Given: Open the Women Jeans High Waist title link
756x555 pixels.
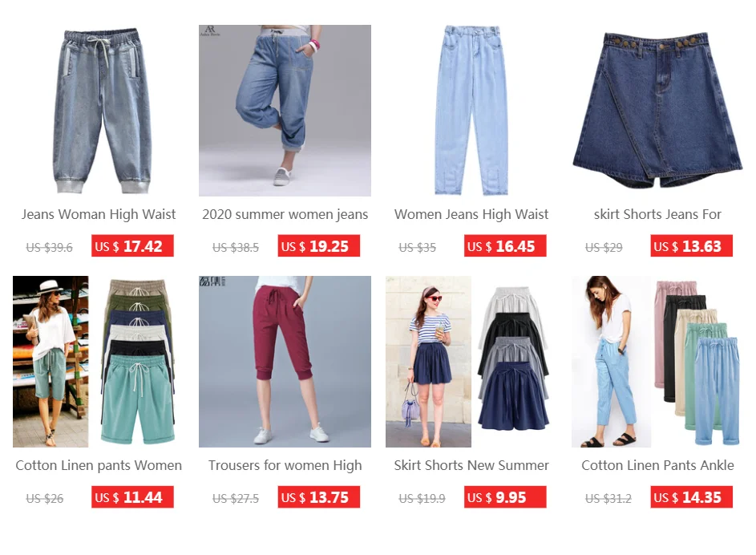Looking at the screenshot, I should 471,214.
